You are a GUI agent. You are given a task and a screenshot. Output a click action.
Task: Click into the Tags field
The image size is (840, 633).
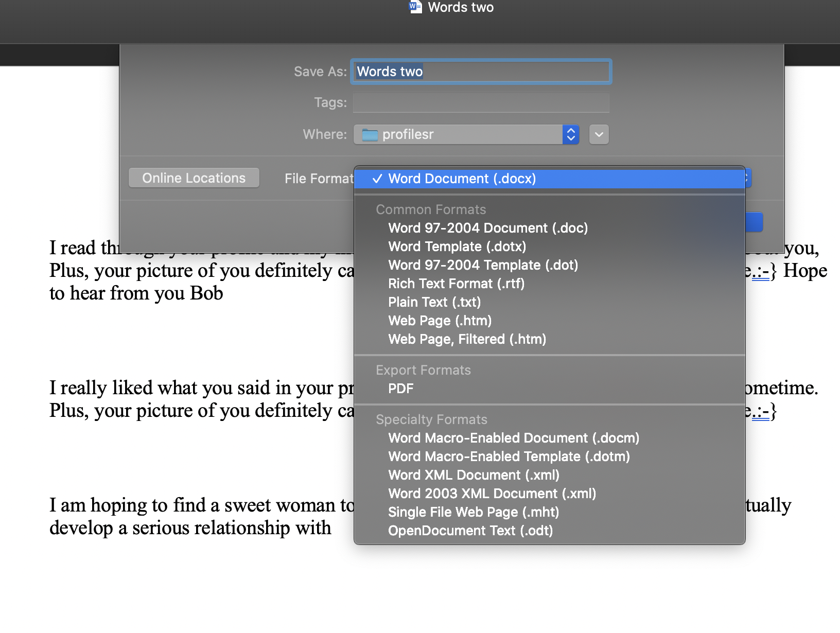pos(481,102)
